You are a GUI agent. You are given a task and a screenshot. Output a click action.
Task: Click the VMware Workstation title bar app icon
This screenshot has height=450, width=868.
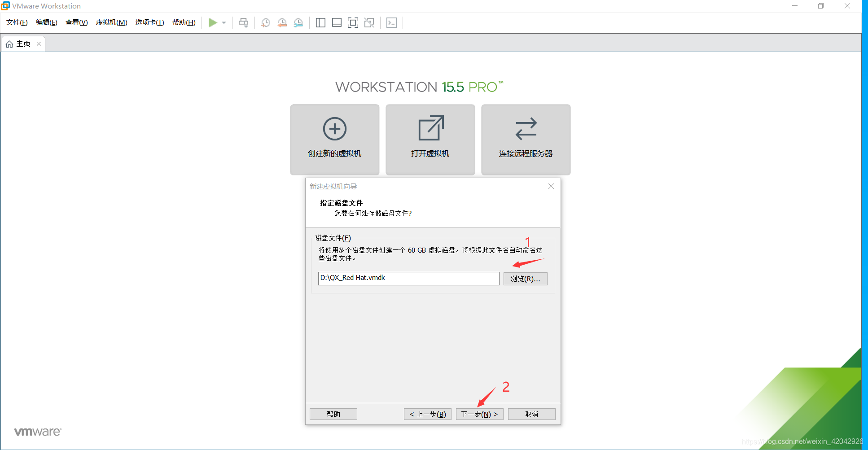point(5,6)
